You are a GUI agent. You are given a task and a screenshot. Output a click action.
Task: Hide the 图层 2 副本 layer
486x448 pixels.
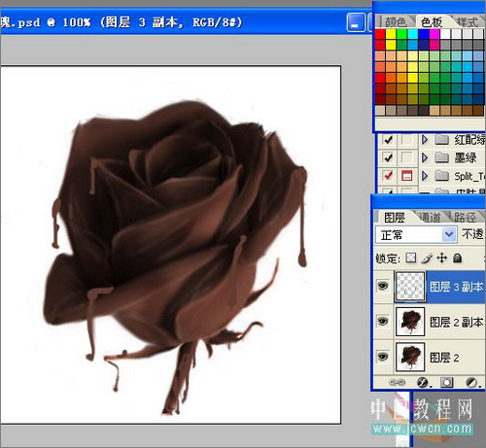(x=383, y=322)
